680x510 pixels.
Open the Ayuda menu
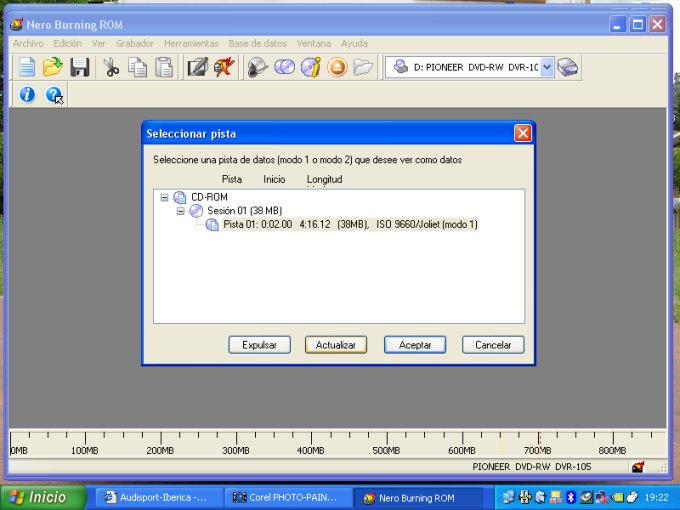[354, 43]
